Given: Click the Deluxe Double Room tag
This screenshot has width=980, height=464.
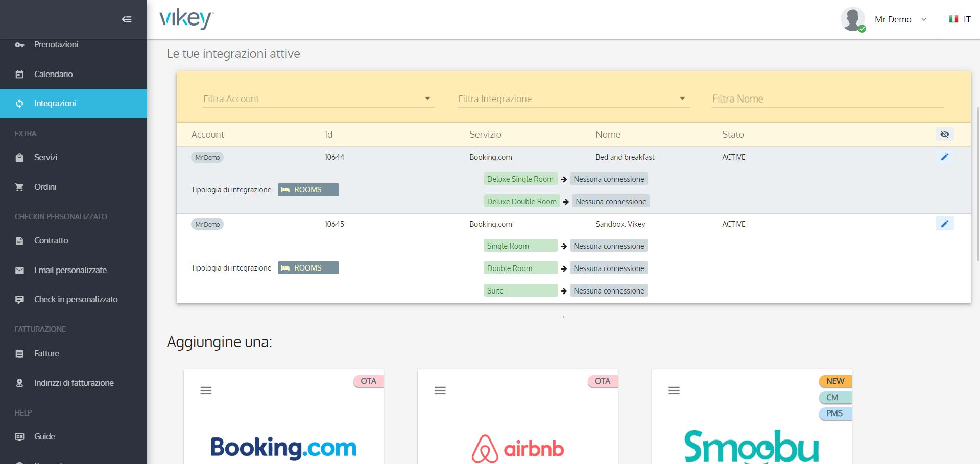Looking at the screenshot, I should click(x=521, y=202).
